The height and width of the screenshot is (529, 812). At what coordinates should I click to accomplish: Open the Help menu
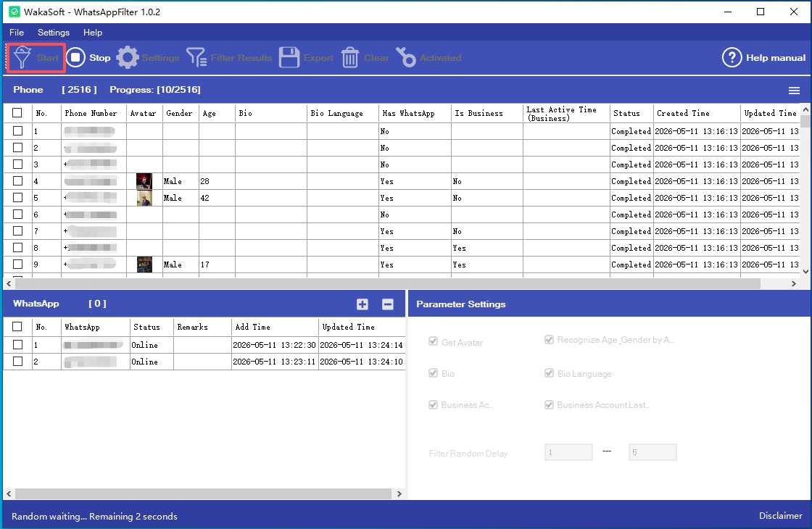pyautogui.click(x=93, y=32)
